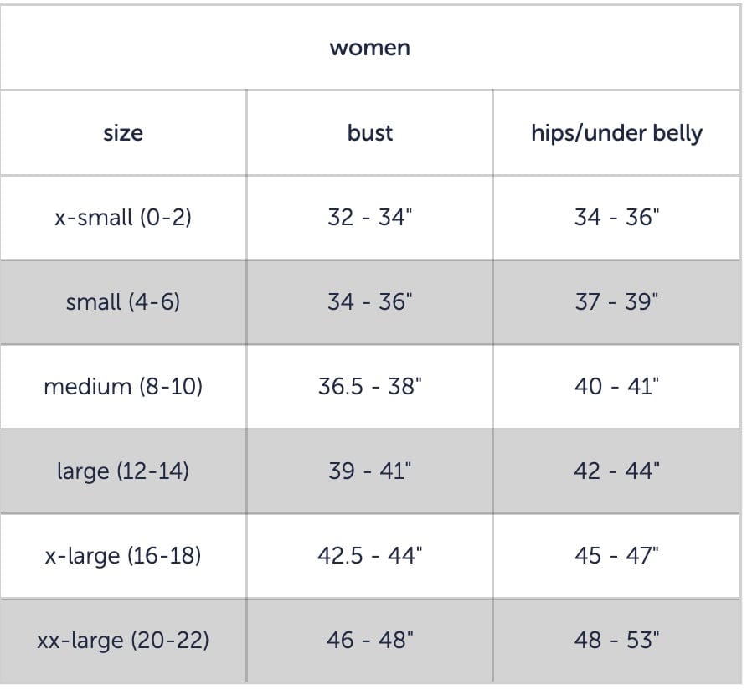The height and width of the screenshot is (700, 747).
Task: Select the x-large (16-18) size cell
Action: tap(123, 556)
